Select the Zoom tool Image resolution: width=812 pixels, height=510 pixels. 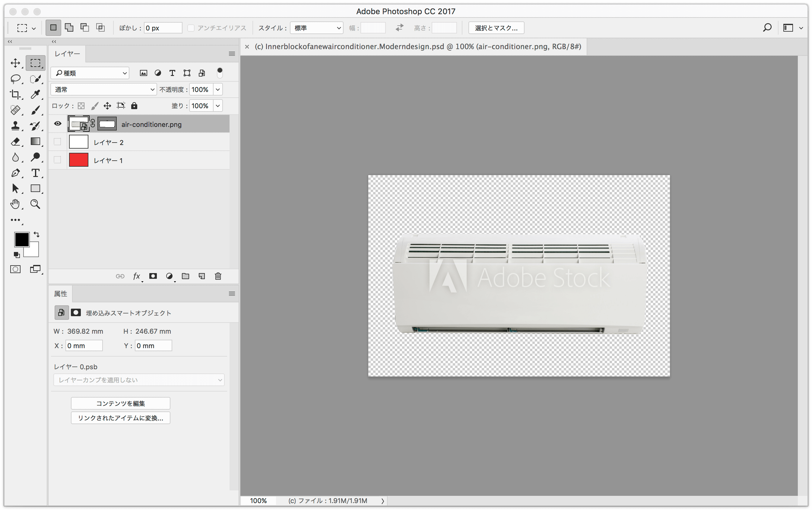(35, 204)
